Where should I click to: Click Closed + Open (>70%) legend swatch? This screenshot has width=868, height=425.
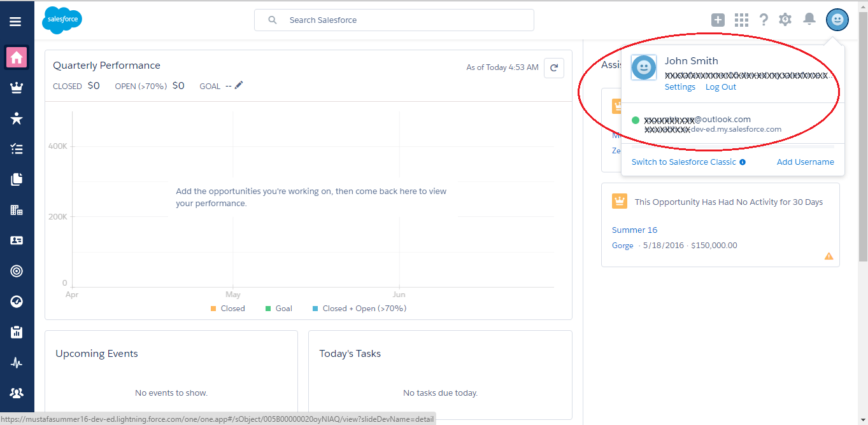315,309
